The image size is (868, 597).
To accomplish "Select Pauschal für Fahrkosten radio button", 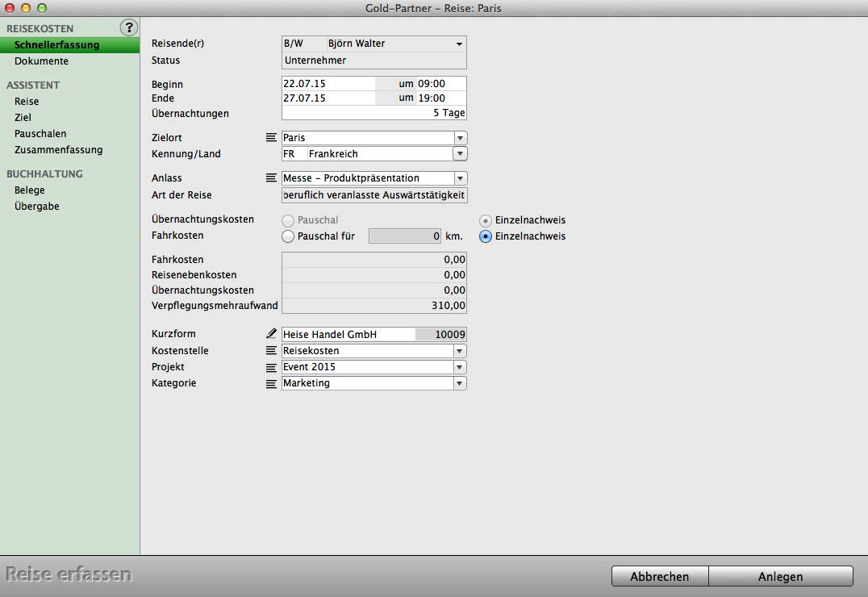I will [x=288, y=236].
